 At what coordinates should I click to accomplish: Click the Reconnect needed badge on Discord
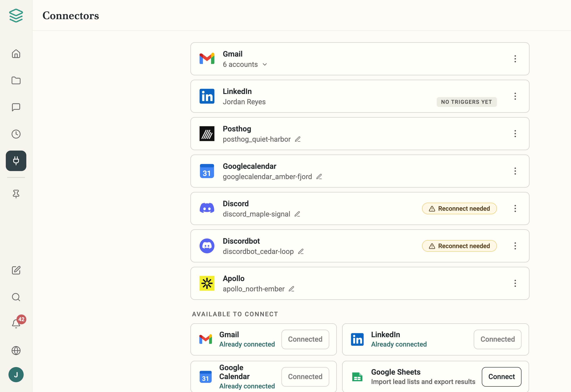459,208
